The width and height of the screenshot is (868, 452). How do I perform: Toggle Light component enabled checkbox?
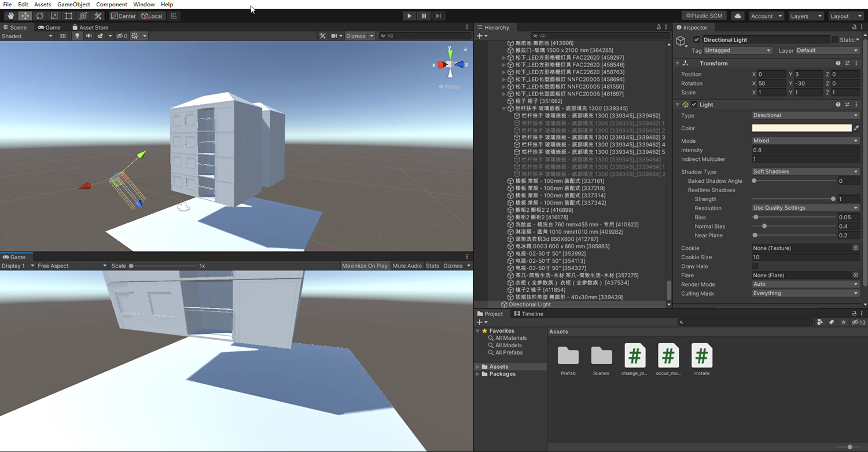pyautogui.click(x=694, y=105)
